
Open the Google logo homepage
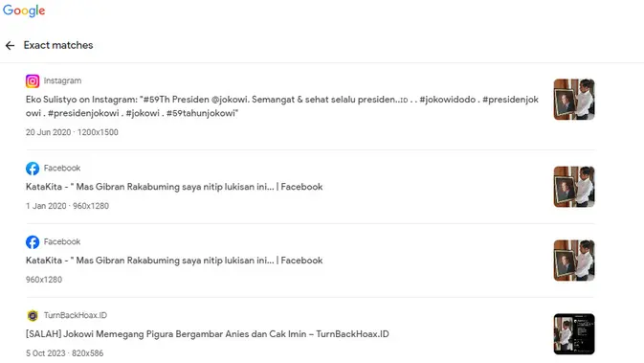(24, 11)
